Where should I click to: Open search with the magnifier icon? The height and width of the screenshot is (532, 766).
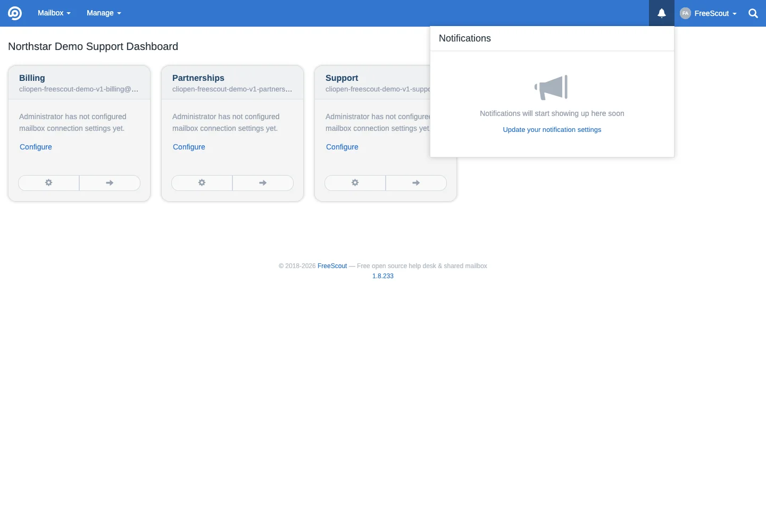[x=753, y=13]
